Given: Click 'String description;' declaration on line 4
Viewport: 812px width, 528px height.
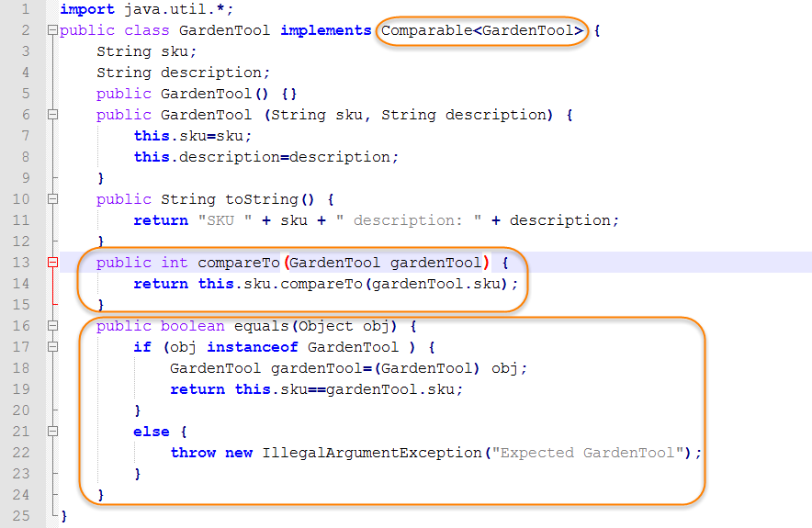Looking at the screenshot, I should (x=184, y=73).
